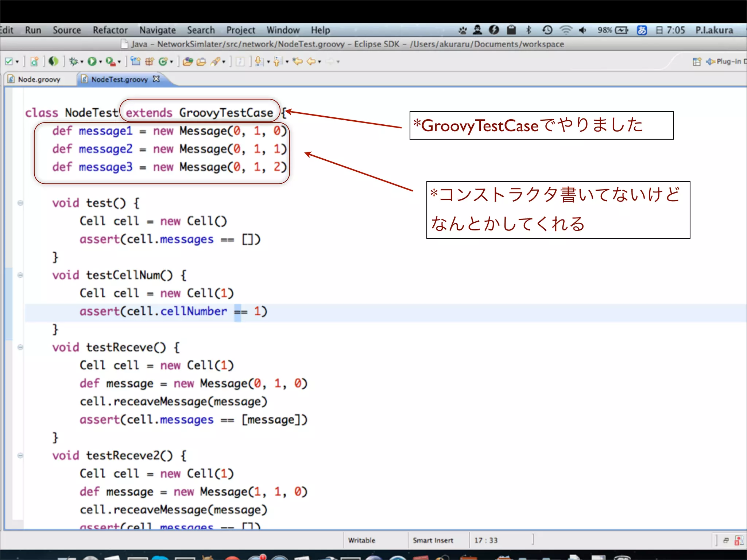This screenshot has width=747, height=560.
Task: Toggle the Japanese input method icon
Action: [642, 30]
